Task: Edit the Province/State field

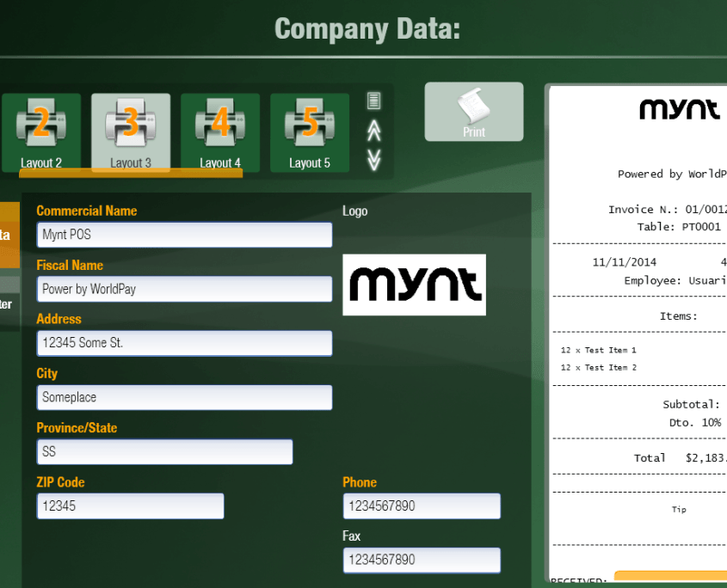Action: coord(163,451)
